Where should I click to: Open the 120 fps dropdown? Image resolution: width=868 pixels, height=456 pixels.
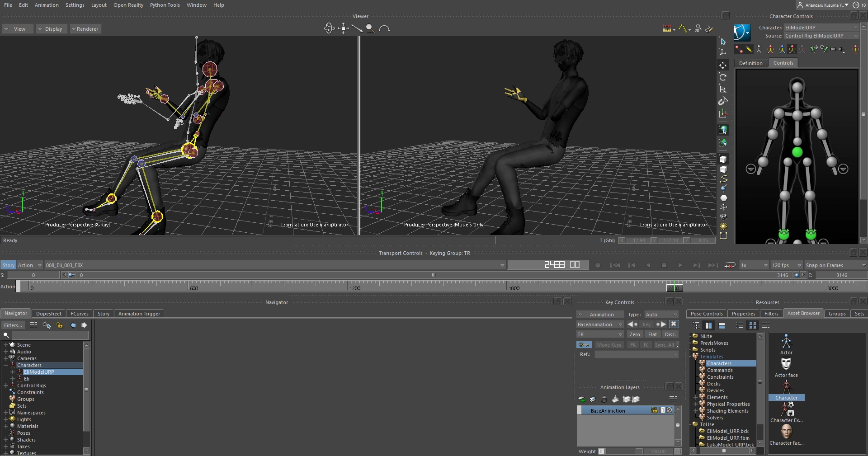point(787,265)
